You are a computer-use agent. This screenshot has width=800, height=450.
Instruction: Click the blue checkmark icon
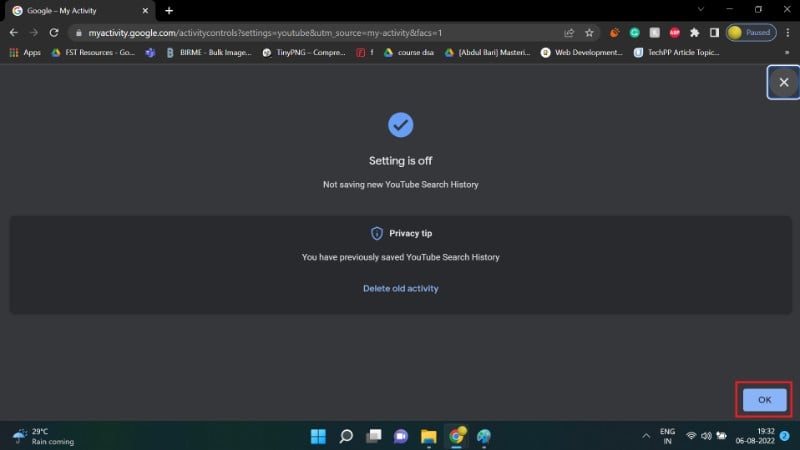coord(401,125)
